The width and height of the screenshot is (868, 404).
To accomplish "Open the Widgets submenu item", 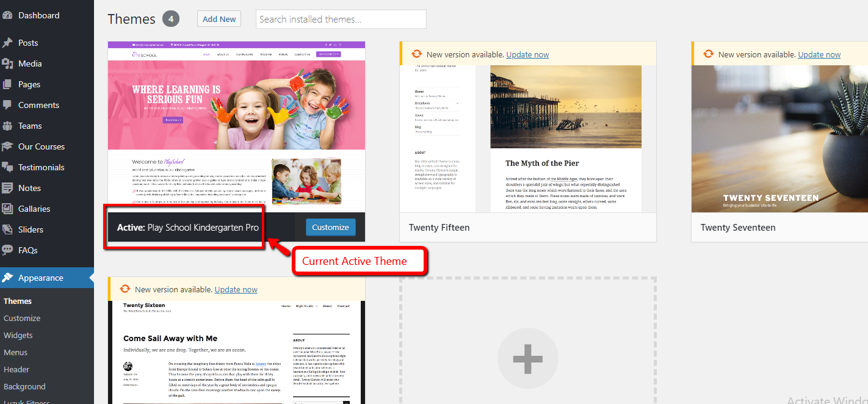I will click(18, 335).
